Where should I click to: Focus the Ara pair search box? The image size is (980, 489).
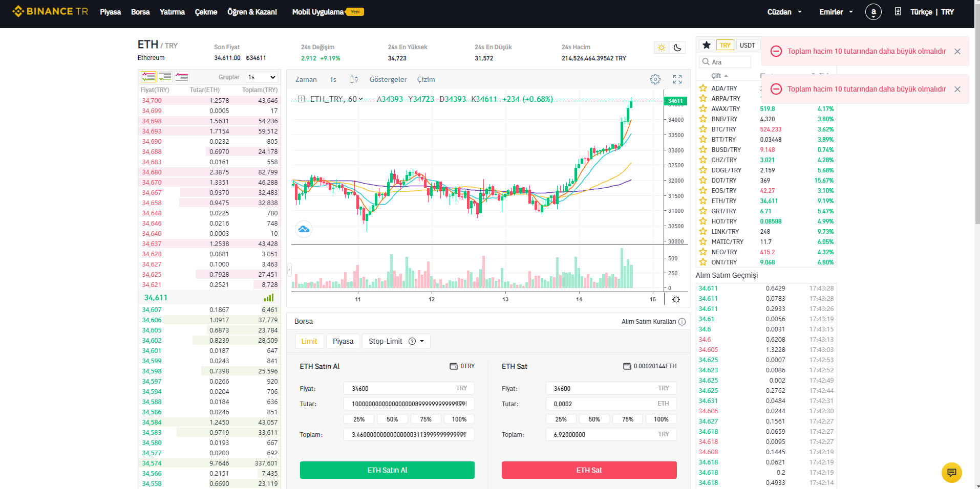tap(725, 62)
